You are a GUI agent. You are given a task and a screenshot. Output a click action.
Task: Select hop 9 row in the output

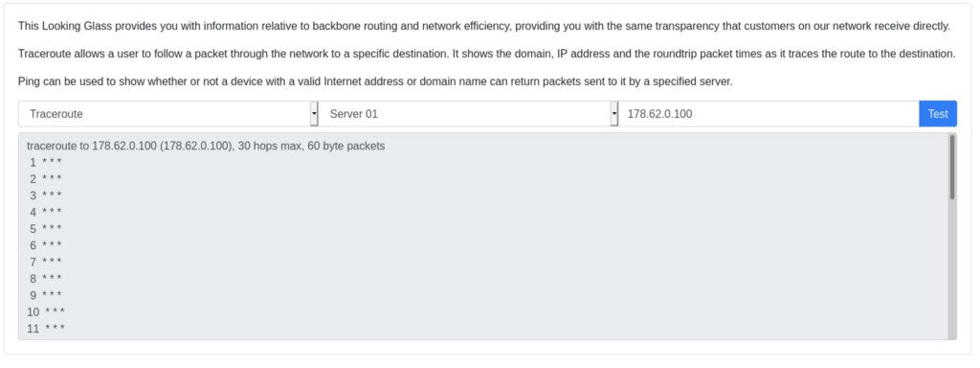pos(46,295)
